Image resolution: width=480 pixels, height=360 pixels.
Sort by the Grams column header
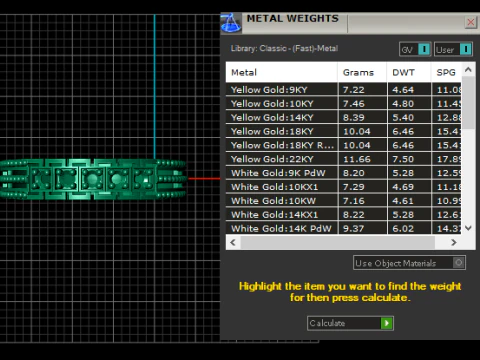point(362,72)
